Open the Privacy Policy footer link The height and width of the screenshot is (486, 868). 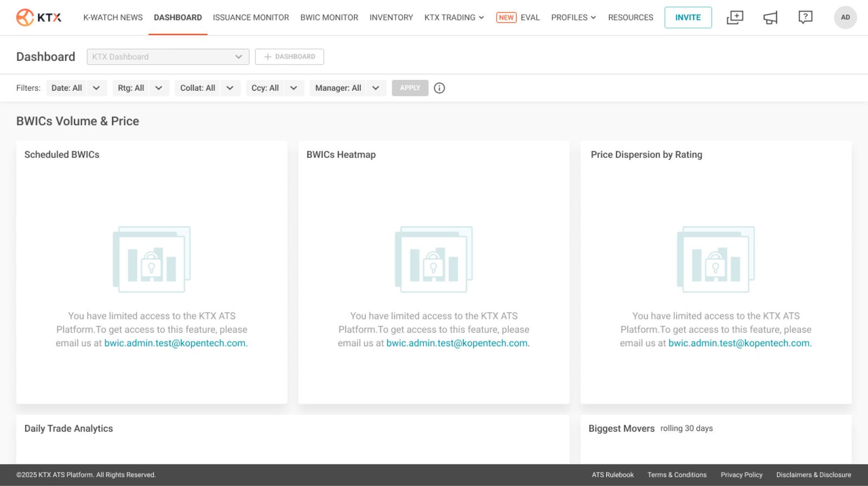(x=742, y=475)
